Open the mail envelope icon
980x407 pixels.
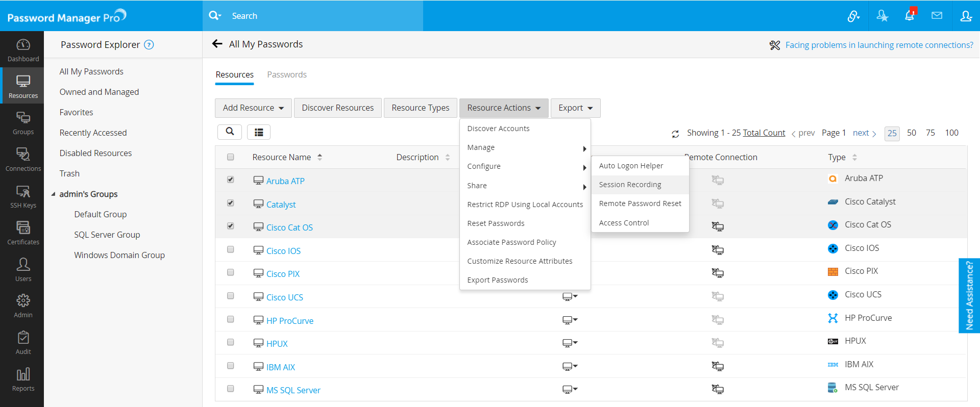click(937, 16)
